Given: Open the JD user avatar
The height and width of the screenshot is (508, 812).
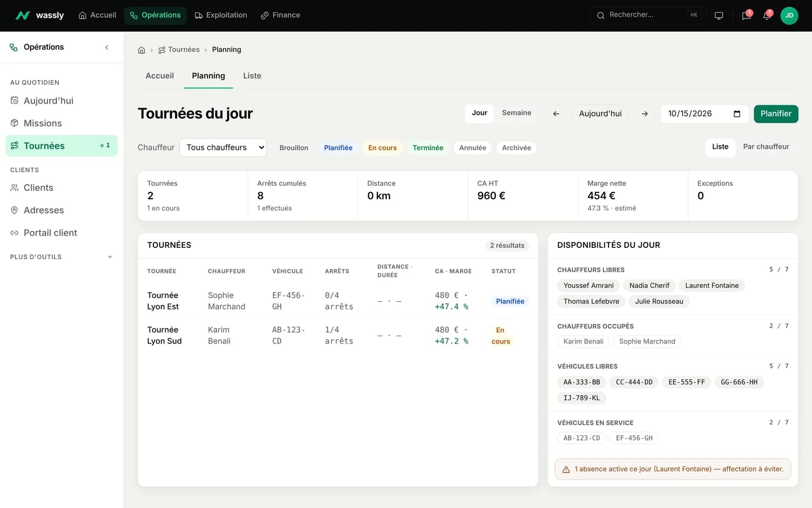Looking at the screenshot, I should click(789, 16).
